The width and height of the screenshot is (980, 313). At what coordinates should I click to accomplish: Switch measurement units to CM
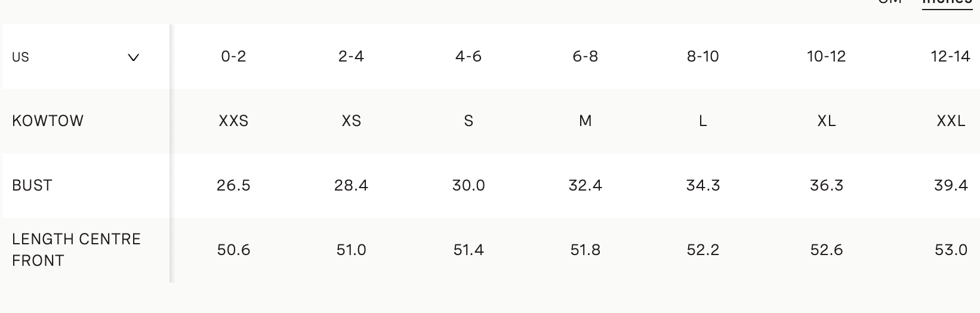click(889, 2)
